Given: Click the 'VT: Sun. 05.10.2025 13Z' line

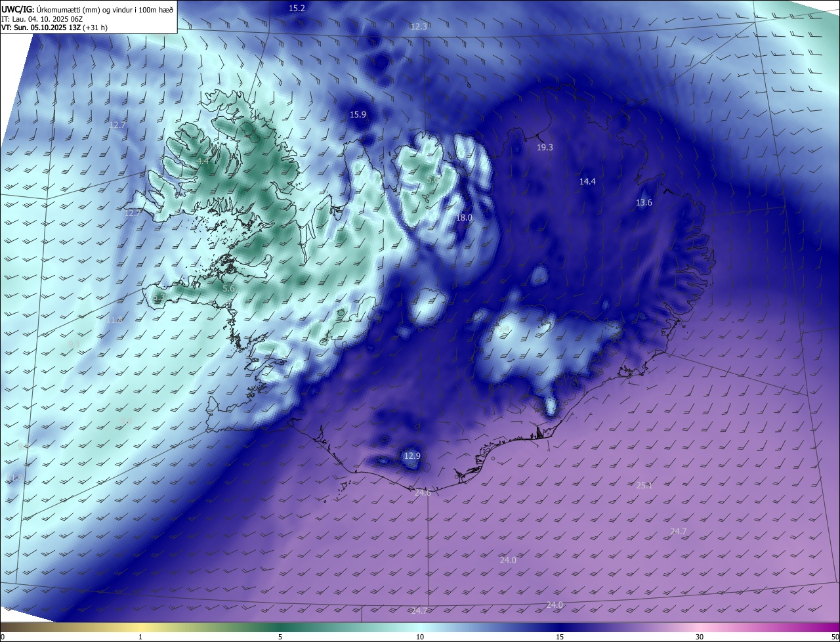Looking at the screenshot, I should 41,28.
